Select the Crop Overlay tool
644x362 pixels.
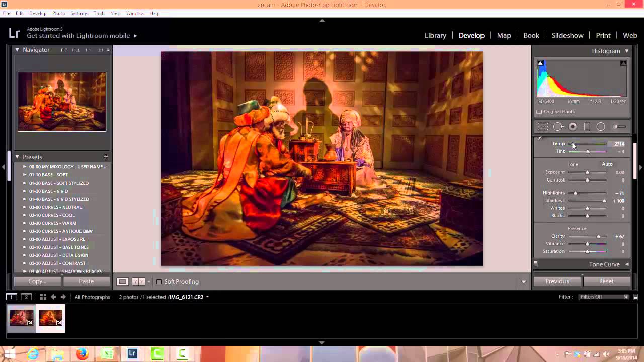click(x=543, y=127)
